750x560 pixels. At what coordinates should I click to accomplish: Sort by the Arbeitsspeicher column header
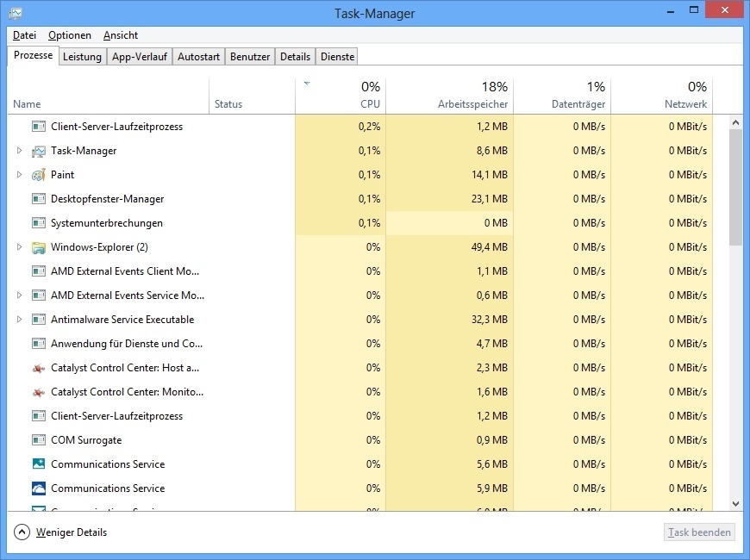coord(450,96)
